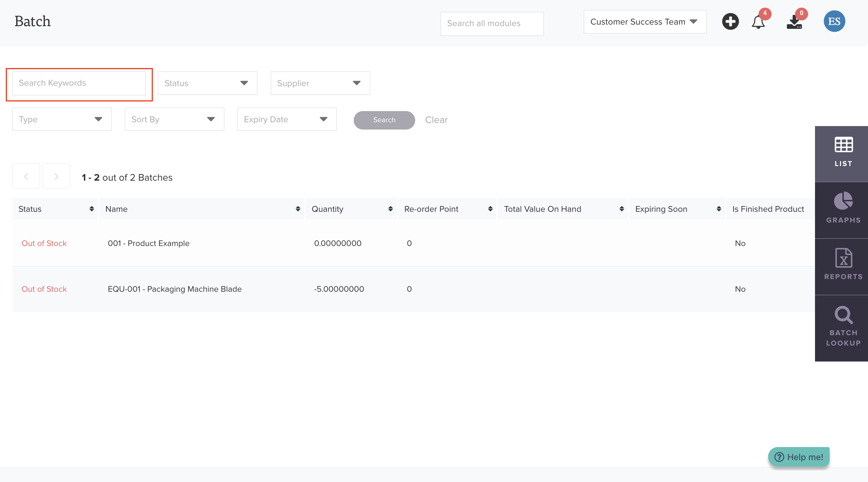Open the Expiry Date dropdown
This screenshot has height=482, width=868.
coord(287,119)
